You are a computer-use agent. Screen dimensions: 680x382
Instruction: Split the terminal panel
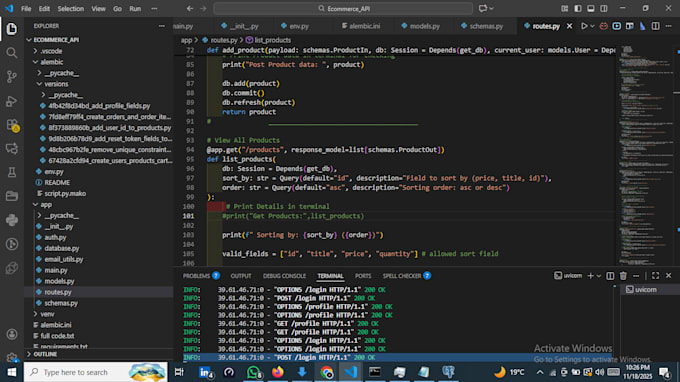coord(610,276)
